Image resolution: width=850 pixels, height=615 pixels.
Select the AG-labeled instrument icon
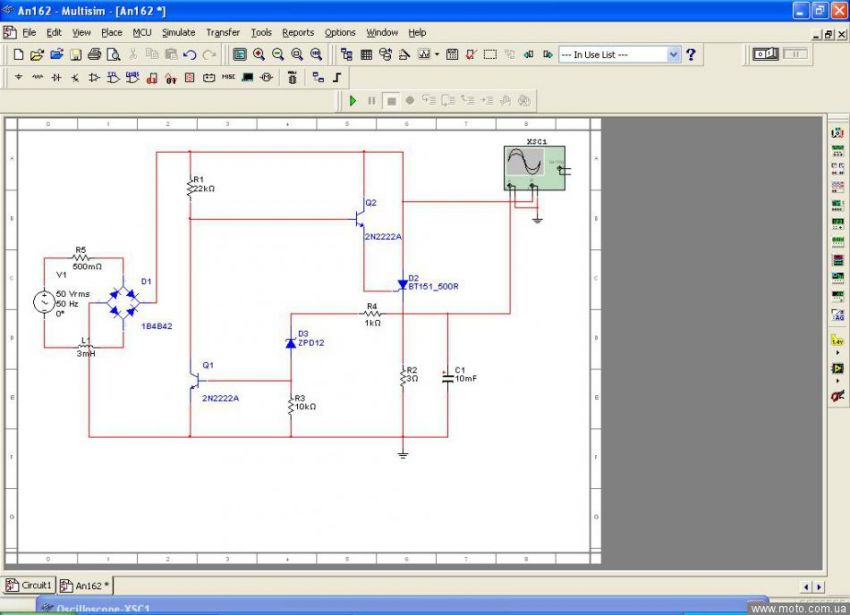click(x=838, y=315)
